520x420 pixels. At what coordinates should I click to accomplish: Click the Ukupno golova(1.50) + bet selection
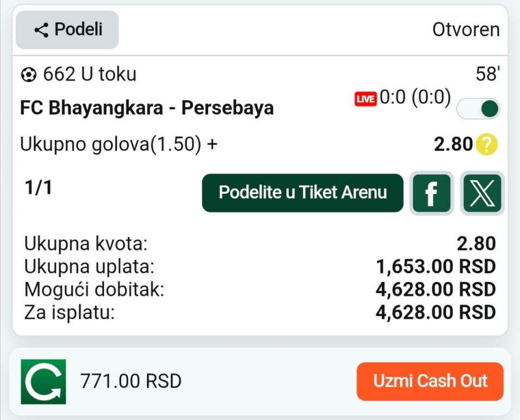pyautogui.click(x=119, y=145)
